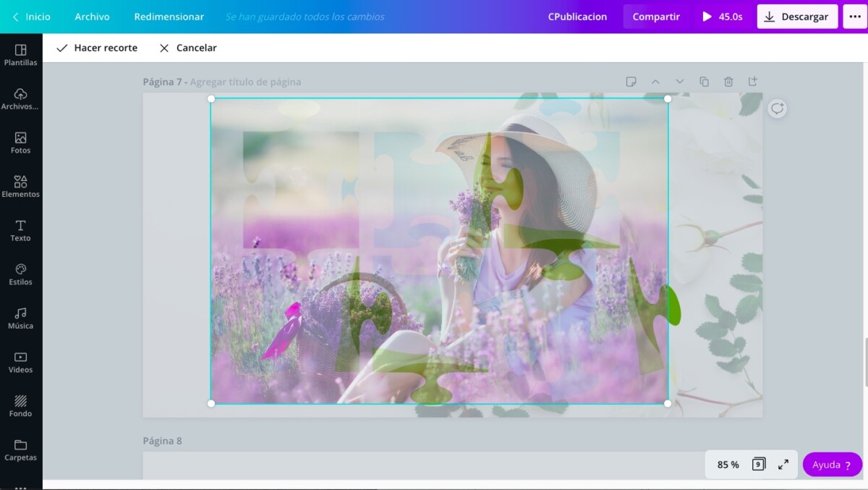The width and height of the screenshot is (868, 490).
Task: Open the 85 % zoom dropdown
Action: tap(728, 465)
